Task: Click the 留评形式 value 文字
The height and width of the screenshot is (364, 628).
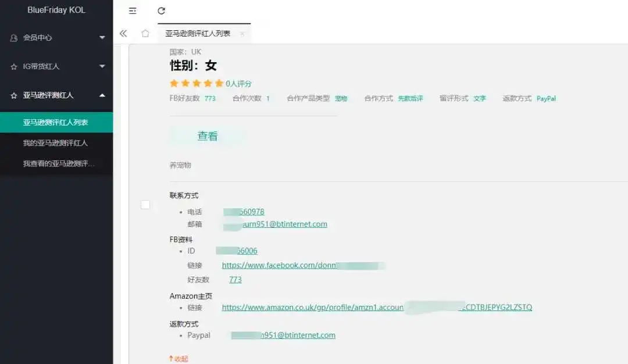Action: point(479,98)
